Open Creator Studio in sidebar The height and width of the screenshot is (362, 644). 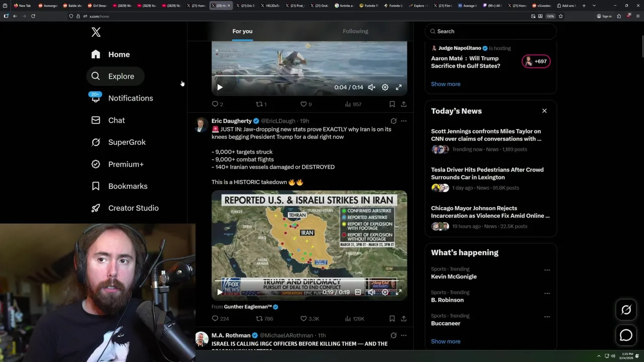point(125,208)
